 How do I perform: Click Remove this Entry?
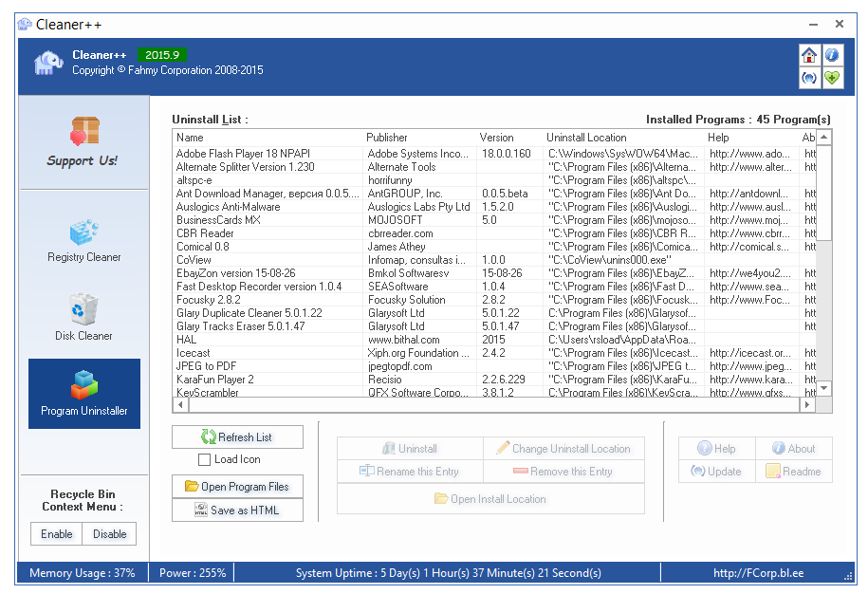pyautogui.click(x=563, y=471)
